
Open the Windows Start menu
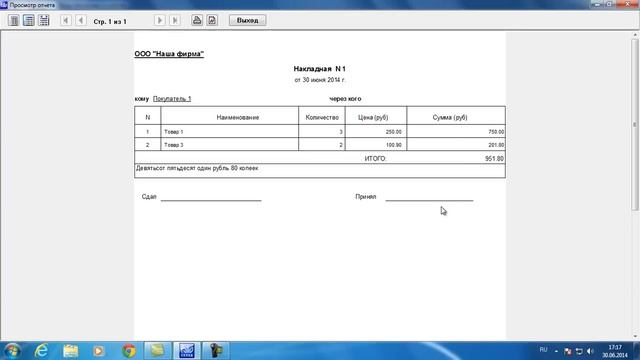point(11,351)
